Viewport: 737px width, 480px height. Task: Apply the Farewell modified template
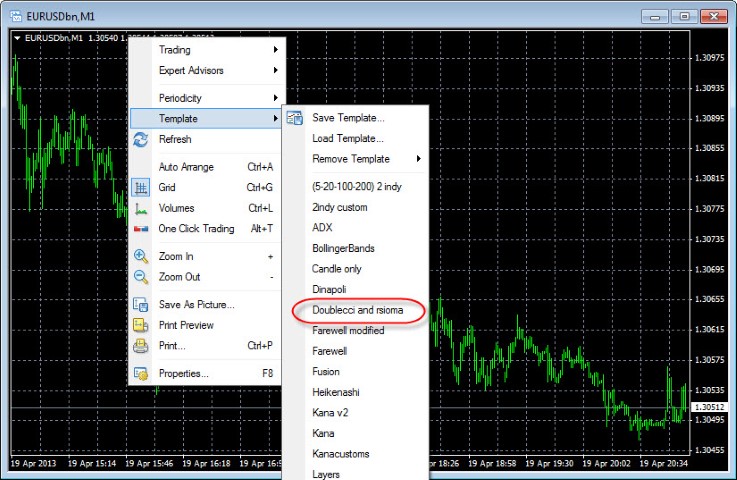click(355, 330)
